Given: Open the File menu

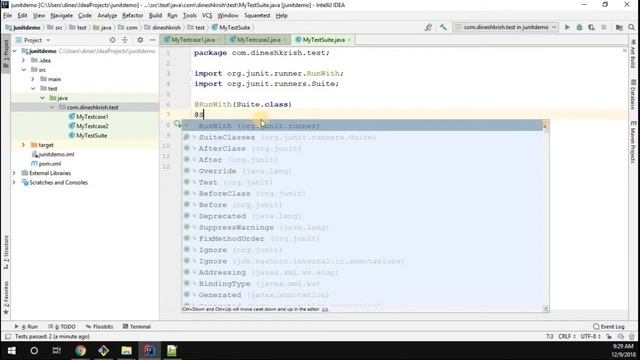Looking at the screenshot, I should point(7,16).
